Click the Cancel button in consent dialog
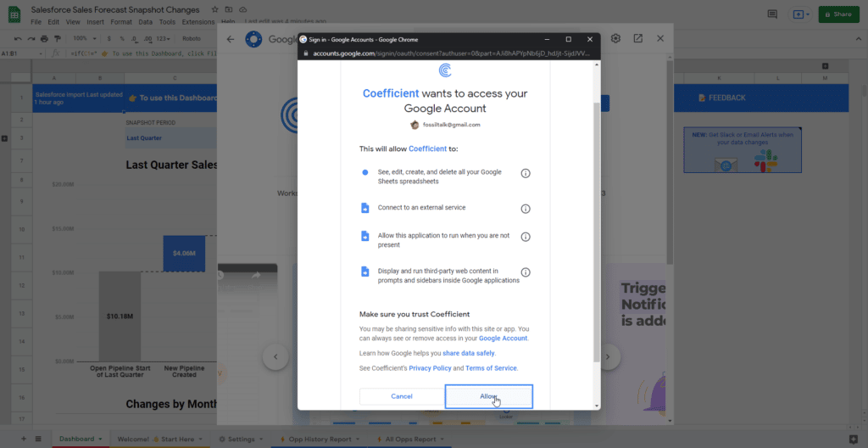This screenshot has width=868, height=448. (x=402, y=396)
